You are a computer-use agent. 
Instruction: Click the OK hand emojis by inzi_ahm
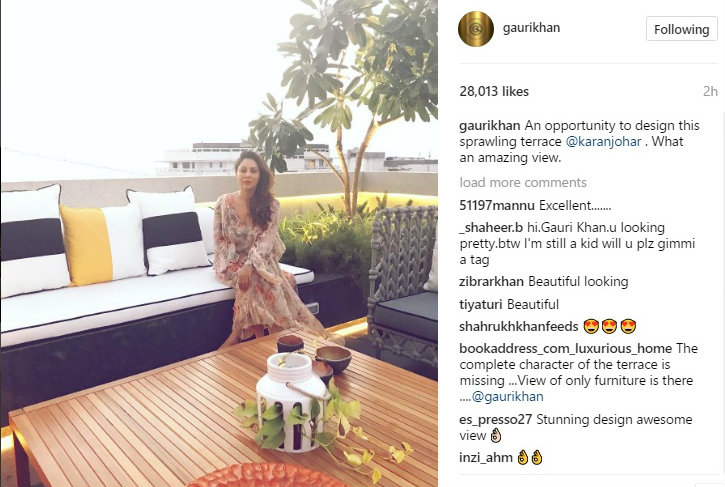click(530, 458)
